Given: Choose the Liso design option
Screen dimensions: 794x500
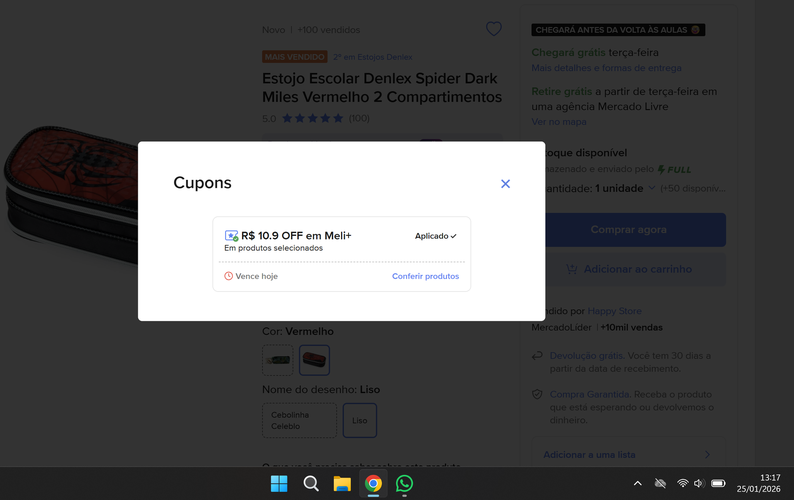Looking at the screenshot, I should tap(360, 420).
